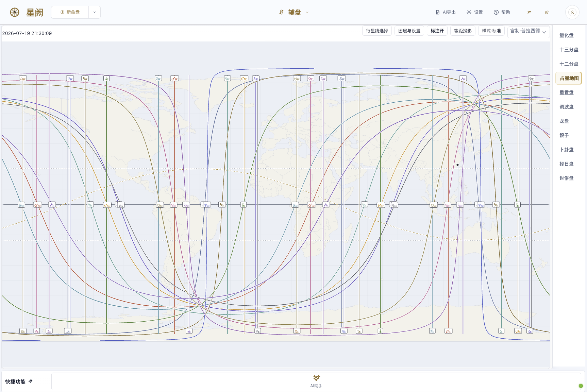Click the Mars IC marker at map bottom
The height and width of the screenshot is (392, 587).
tap(449, 331)
